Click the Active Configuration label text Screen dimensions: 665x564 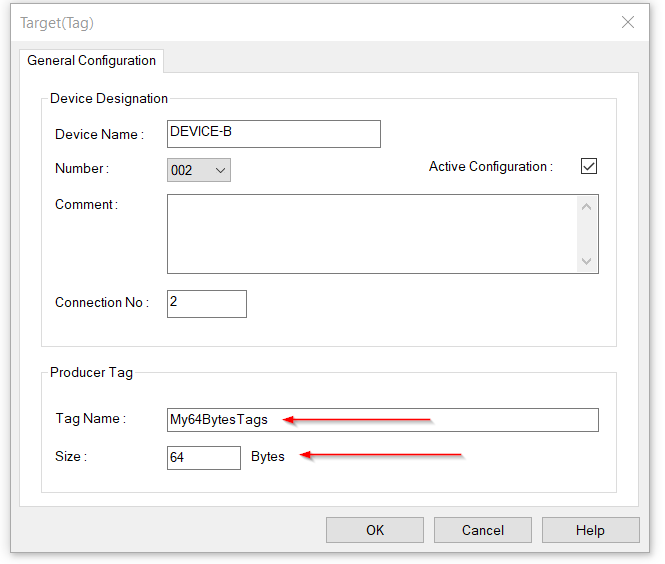(491, 166)
